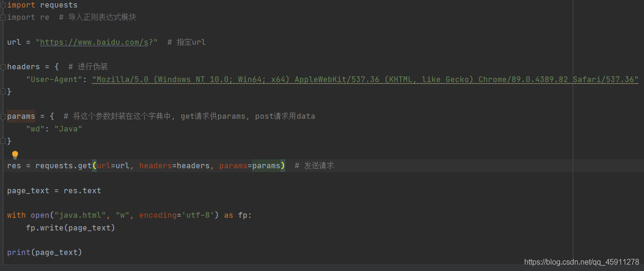Click fold end marker below the User-Agent line

3,91
